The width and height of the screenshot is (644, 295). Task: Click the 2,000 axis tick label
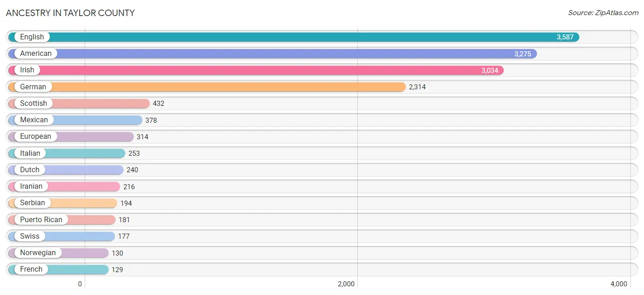(346, 284)
